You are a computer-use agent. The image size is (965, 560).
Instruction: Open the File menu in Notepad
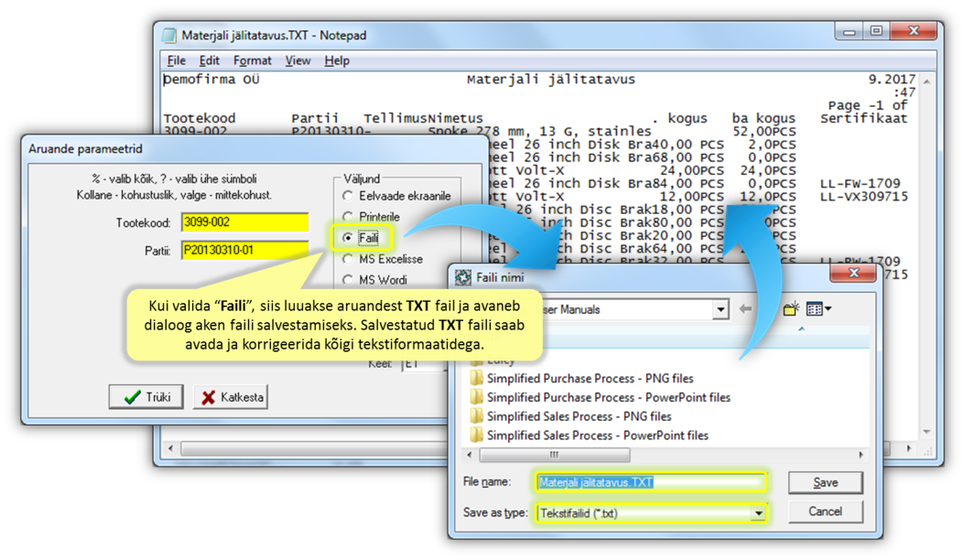click(176, 60)
